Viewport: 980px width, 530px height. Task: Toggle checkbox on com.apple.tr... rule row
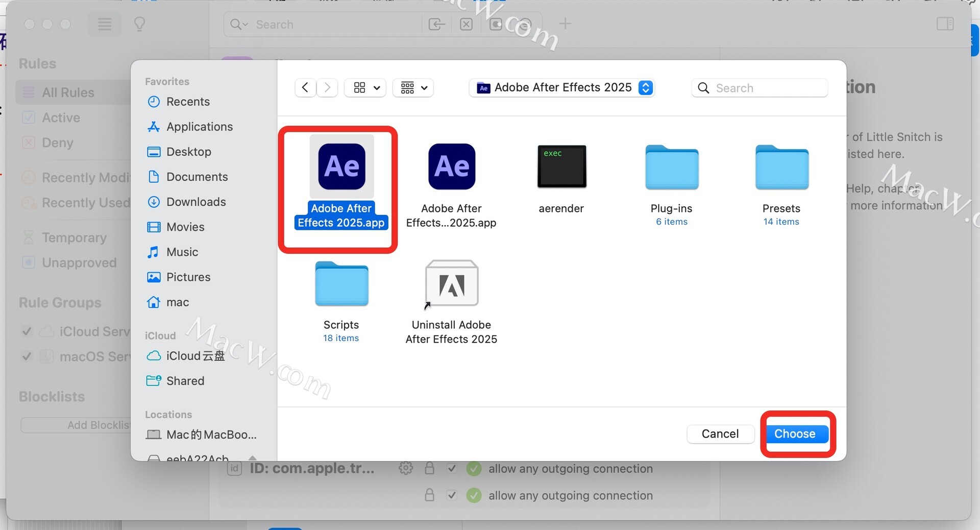tap(452, 468)
